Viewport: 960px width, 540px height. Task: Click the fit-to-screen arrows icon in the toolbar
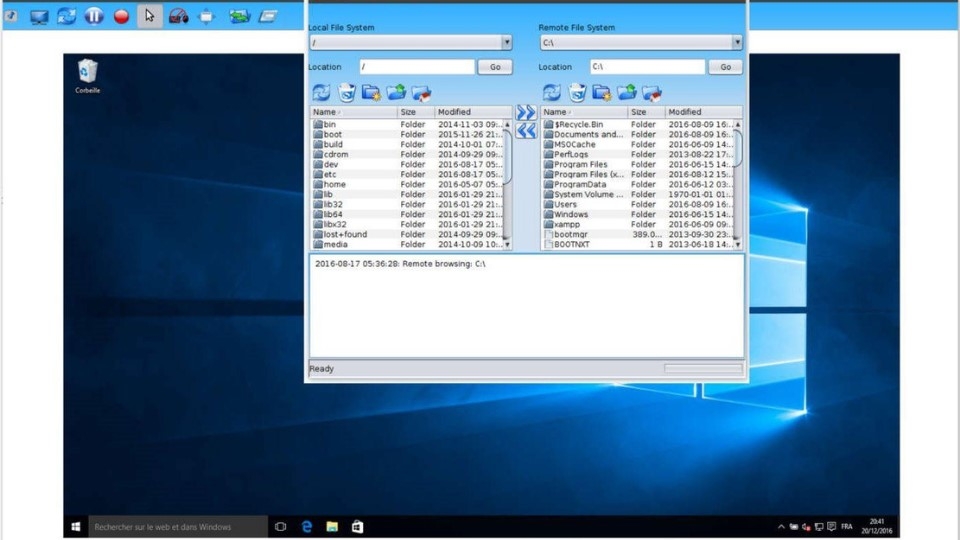point(207,16)
